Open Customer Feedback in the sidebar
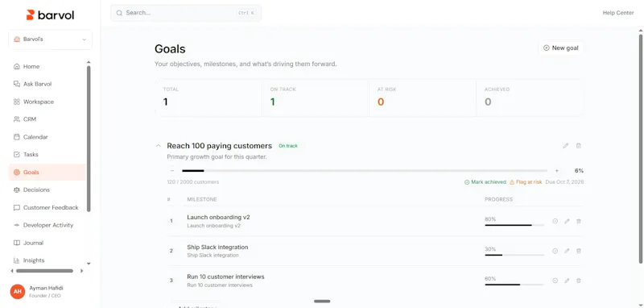This screenshot has height=308, width=644. coord(47,208)
